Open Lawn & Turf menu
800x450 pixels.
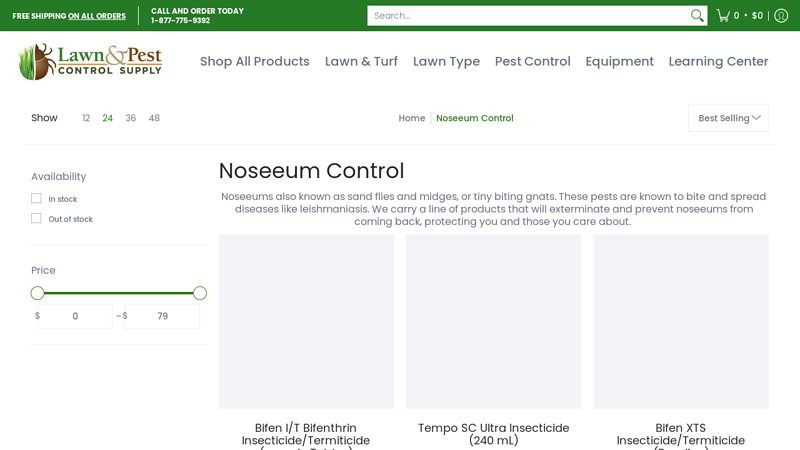point(361,61)
